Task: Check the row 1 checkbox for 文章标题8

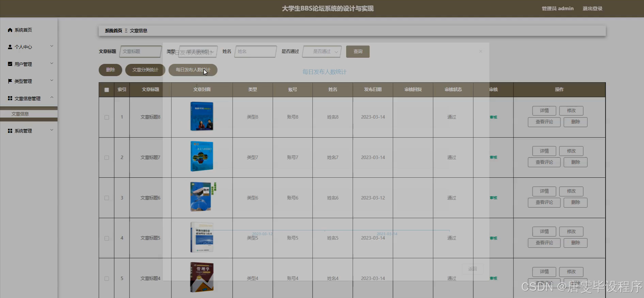Action: click(x=107, y=117)
